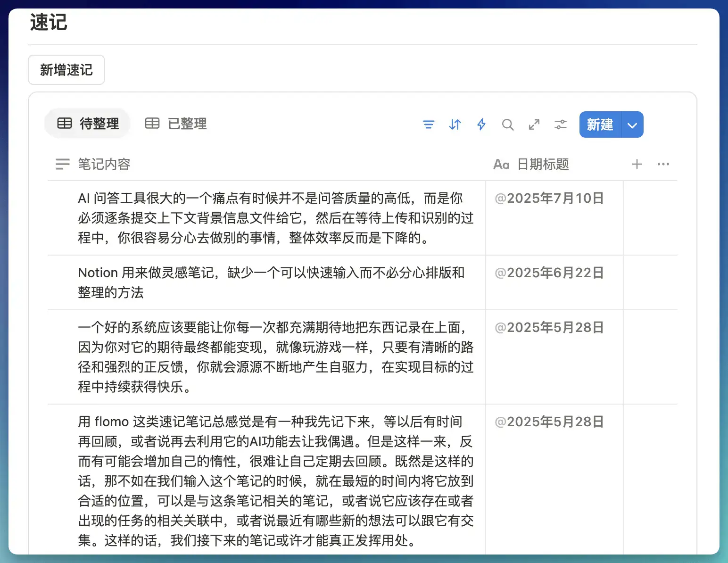Click the 新增速记 button
Viewport: 728px width, 563px height.
coord(66,70)
